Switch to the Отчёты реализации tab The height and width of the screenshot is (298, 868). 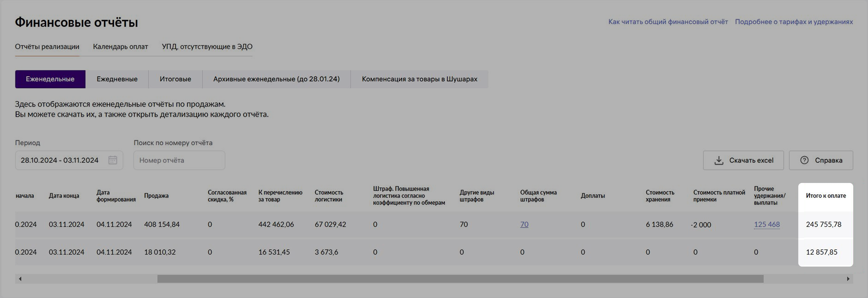tap(47, 46)
